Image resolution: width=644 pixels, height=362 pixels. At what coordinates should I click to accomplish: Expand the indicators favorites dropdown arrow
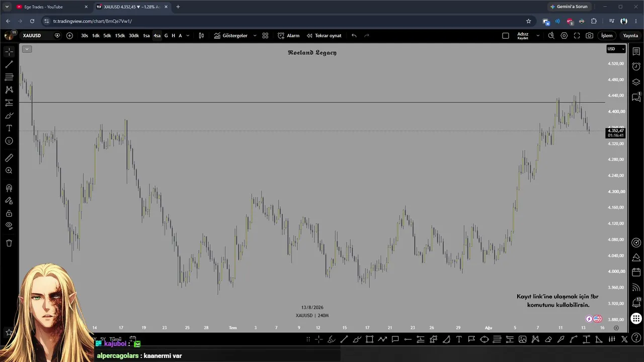[x=255, y=36]
